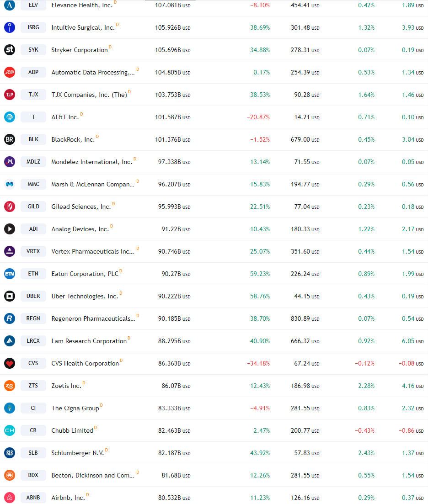Click the Lam Research logo icon
Viewport: 428px width, 504px height.
[10, 341]
